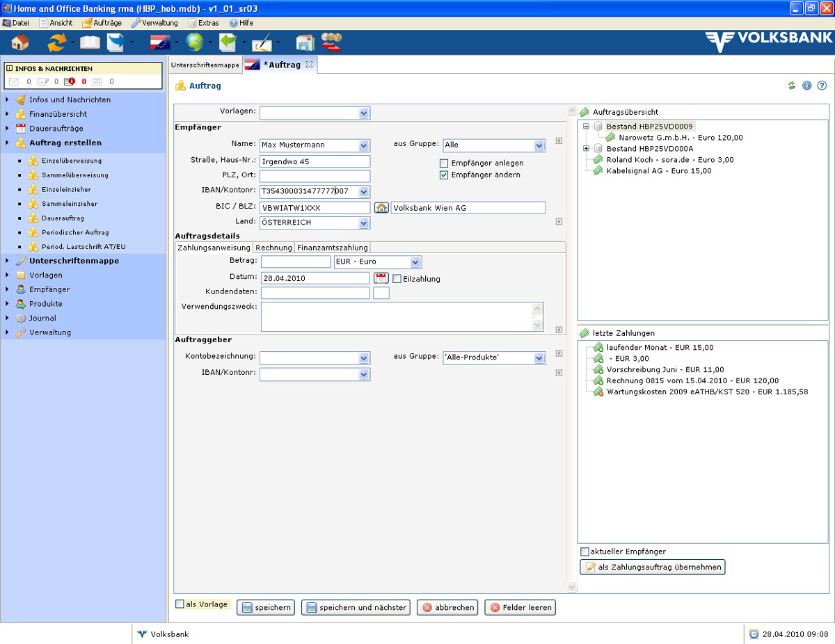Open the Vorlagen dropdown
Screen dimensions: 835x644
pos(364,113)
